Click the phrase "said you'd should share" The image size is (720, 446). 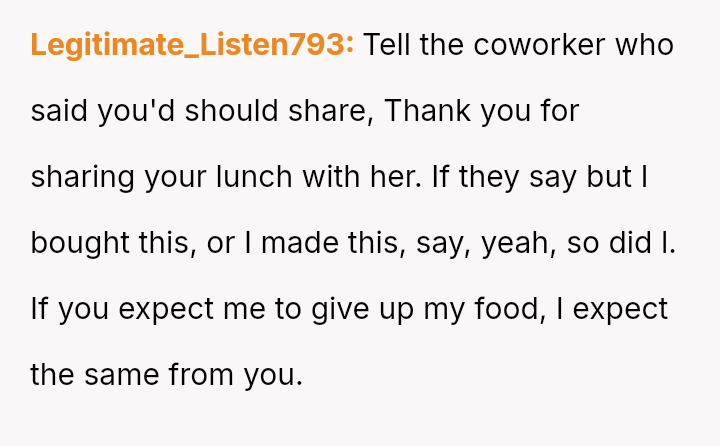[202, 111]
